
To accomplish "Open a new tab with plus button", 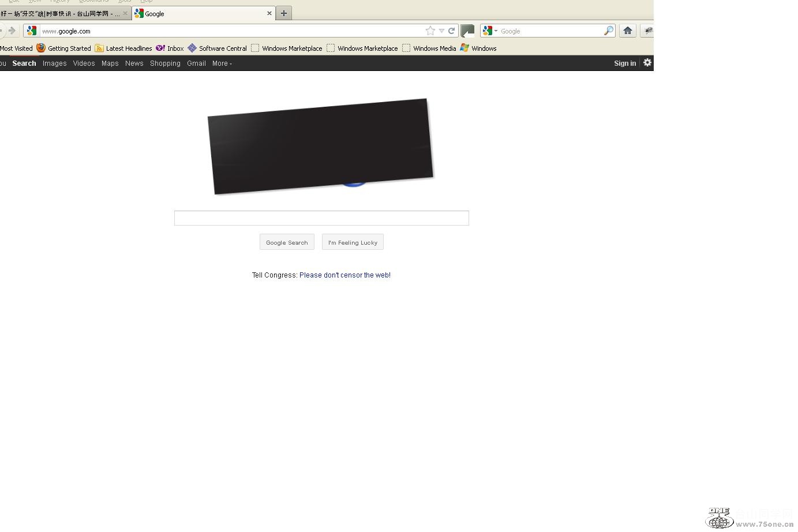I will point(284,13).
